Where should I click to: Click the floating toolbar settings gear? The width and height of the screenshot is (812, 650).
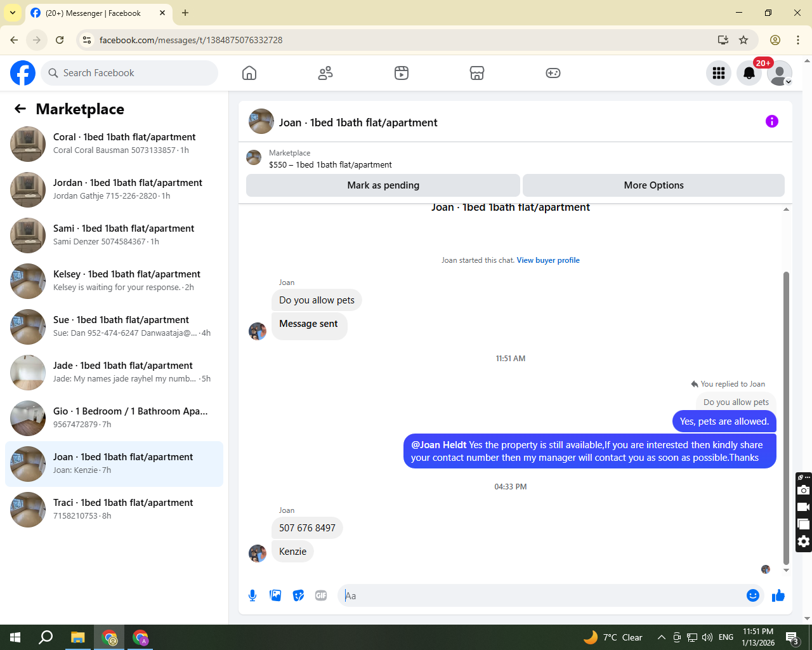(804, 541)
